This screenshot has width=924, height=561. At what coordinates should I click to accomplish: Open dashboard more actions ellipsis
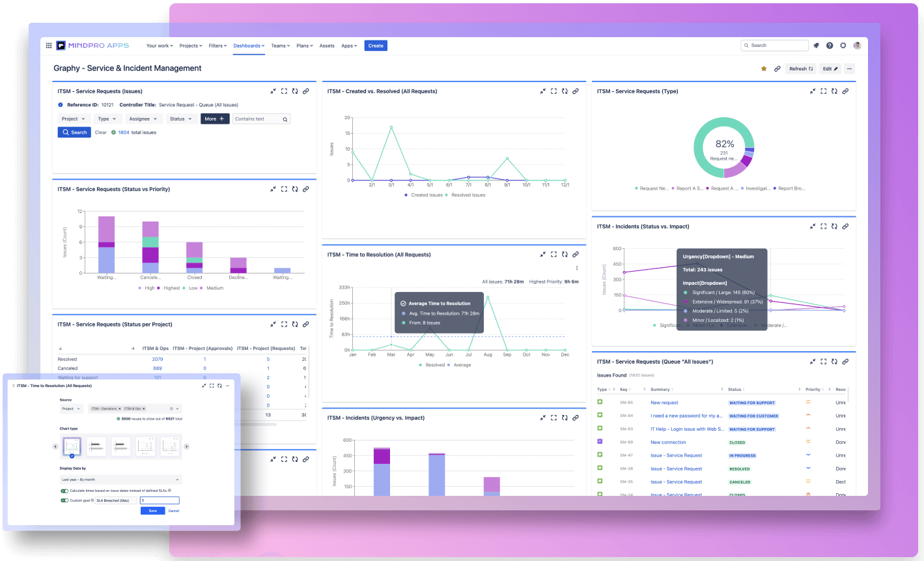pos(849,68)
